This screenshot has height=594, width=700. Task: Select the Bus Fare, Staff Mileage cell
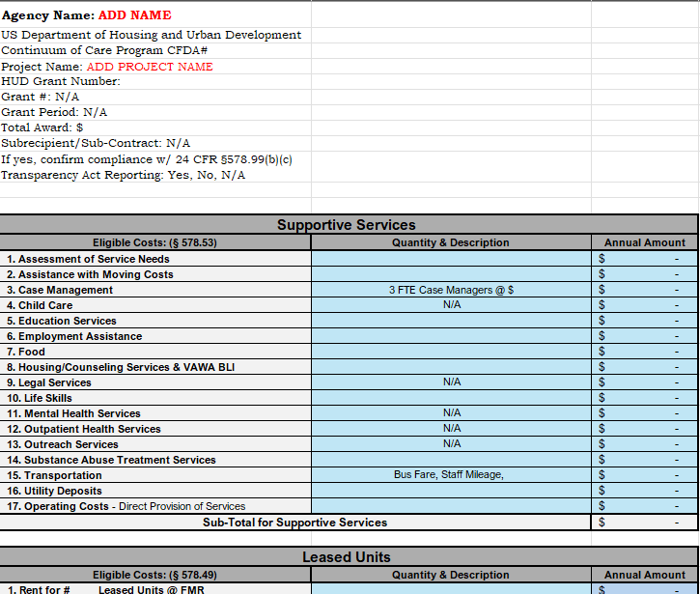click(451, 475)
